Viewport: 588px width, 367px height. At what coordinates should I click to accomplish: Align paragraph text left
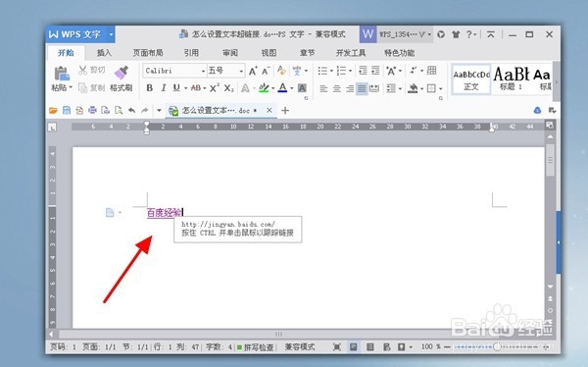[323, 88]
